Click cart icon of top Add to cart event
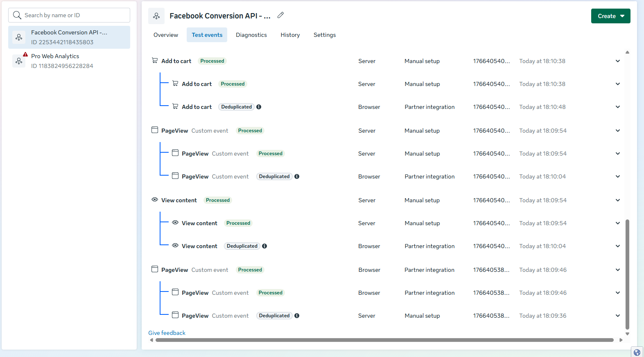The height and width of the screenshot is (357, 644). [x=155, y=61]
